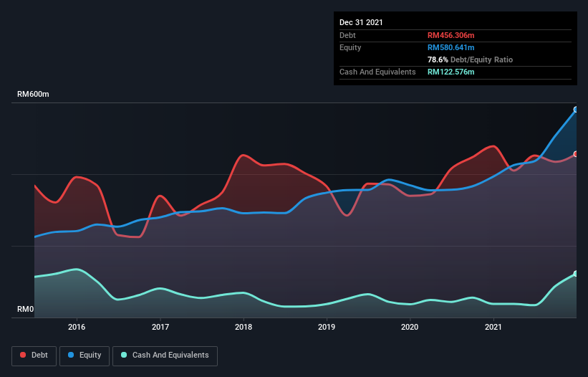Toggle Cash And Equivalents legend button
The height and width of the screenshot is (377, 588).
click(x=165, y=355)
